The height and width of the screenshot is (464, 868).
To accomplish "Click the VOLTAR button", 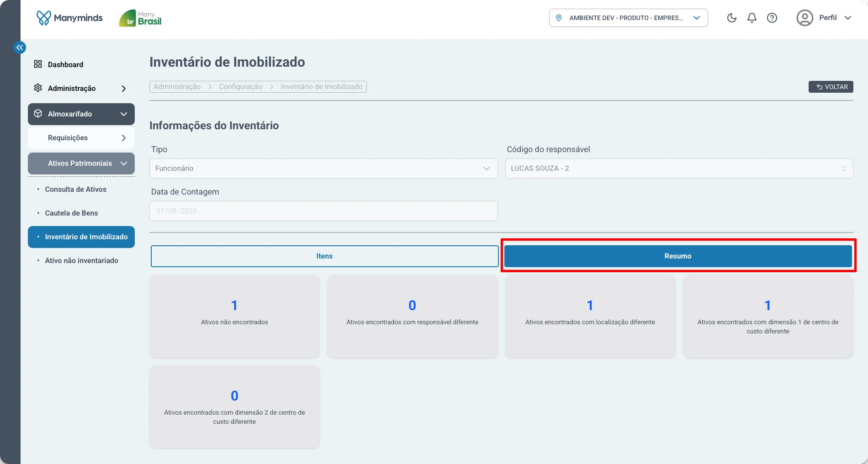I will (x=831, y=87).
